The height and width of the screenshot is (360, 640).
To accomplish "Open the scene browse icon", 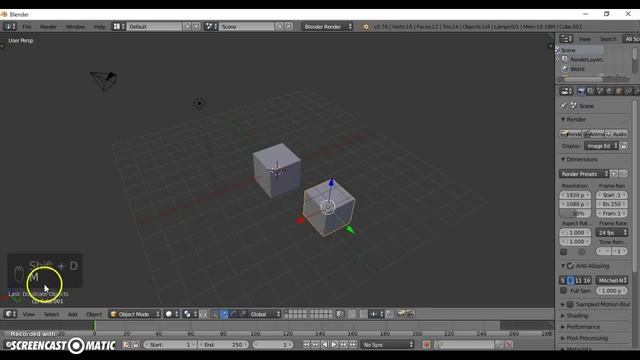I will [211, 27].
